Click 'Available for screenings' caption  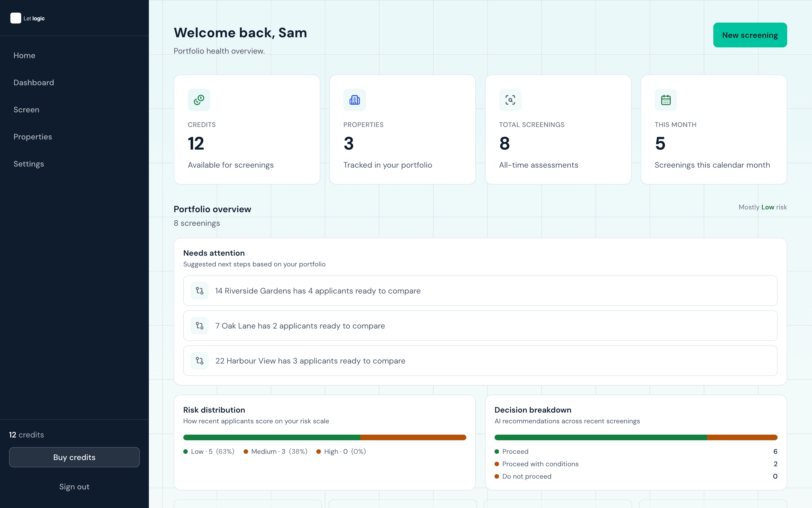click(x=231, y=165)
